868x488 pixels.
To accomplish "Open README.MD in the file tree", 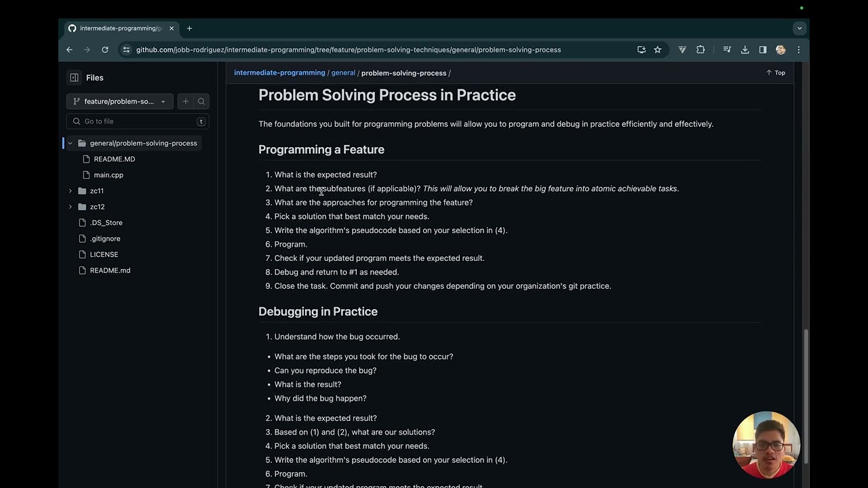I will 115,159.
